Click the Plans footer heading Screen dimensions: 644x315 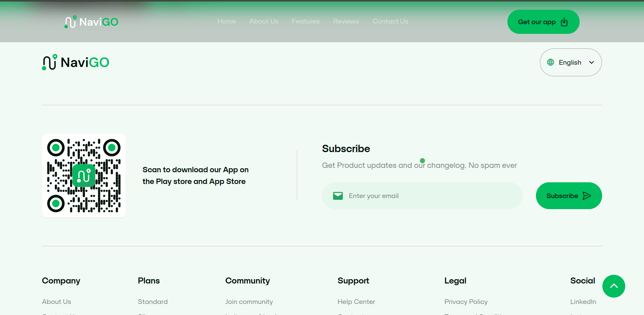click(x=149, y=281)
